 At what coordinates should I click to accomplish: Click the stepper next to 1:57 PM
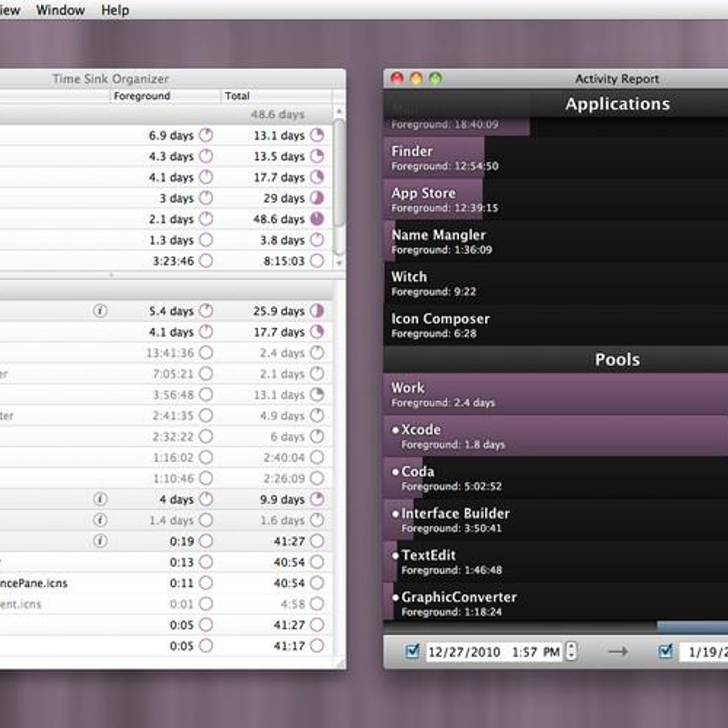tap(571, 652)
